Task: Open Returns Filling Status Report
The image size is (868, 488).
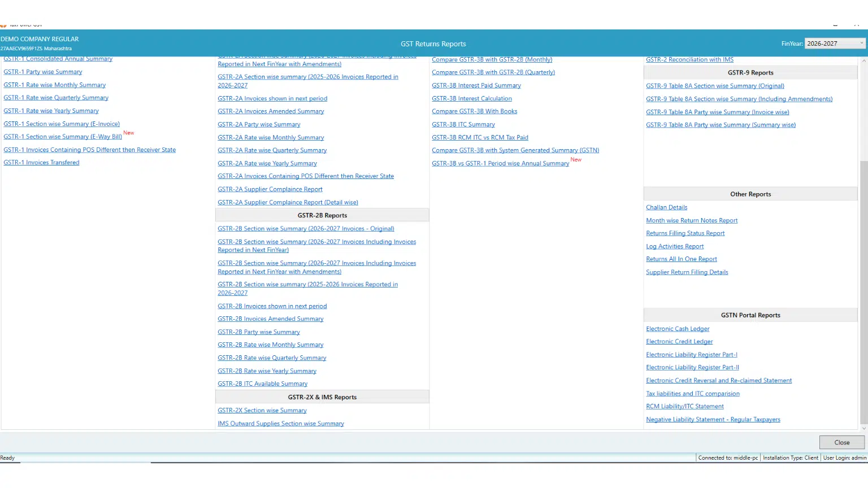Action: (685, 233)
